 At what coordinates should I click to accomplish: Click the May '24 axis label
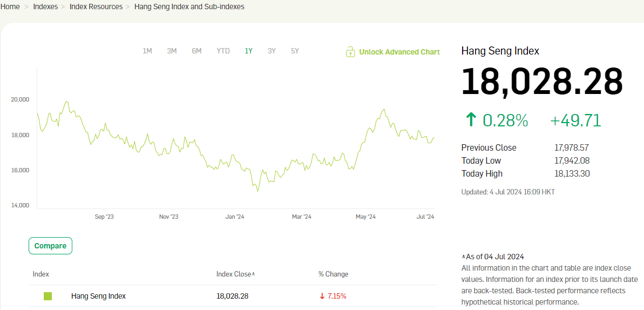[x=365, y=217]
